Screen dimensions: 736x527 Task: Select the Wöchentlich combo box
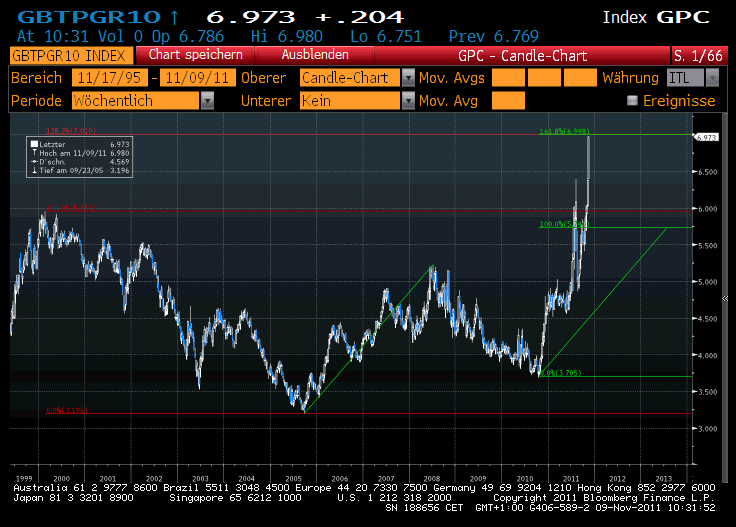click(x=136, y=101)
